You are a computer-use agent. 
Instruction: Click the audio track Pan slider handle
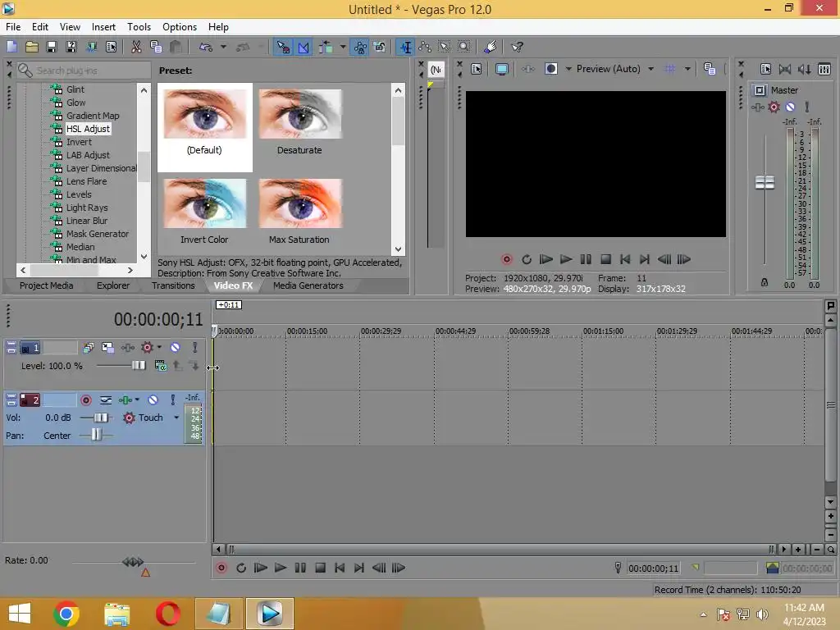96,435
